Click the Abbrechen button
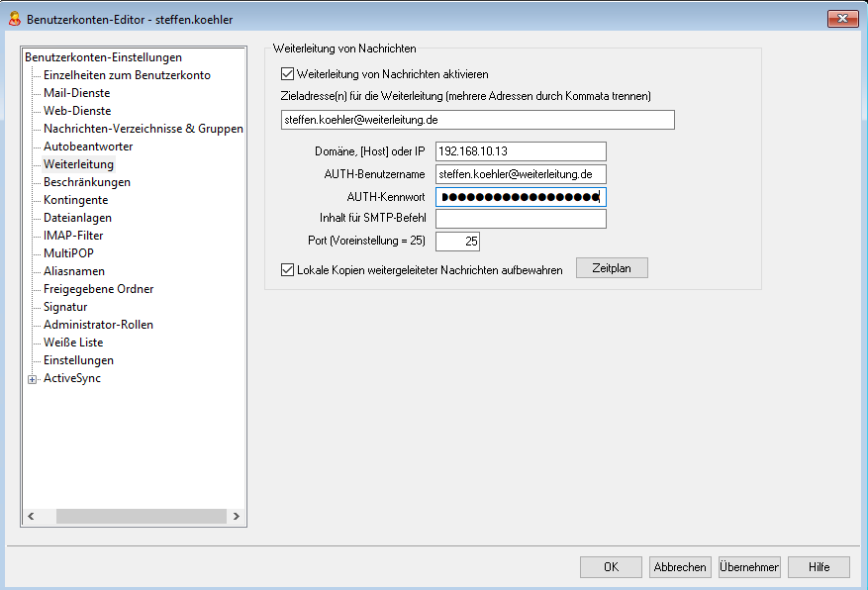The width and height of the screenshot is (868, 590). (679, 567)
